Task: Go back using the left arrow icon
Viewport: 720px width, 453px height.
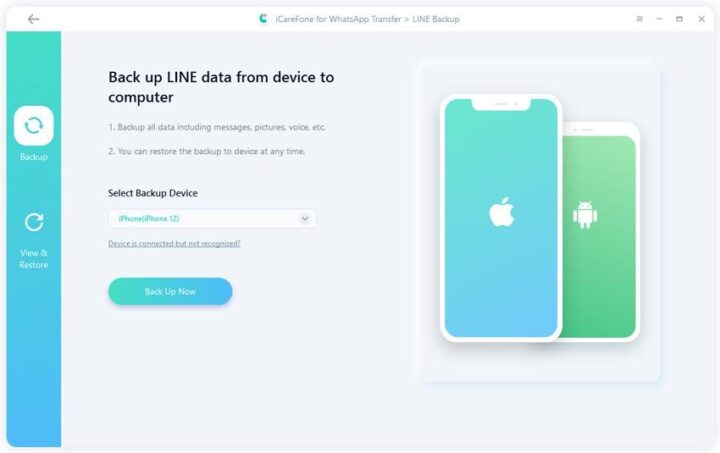Action: (x=33, y=19)
